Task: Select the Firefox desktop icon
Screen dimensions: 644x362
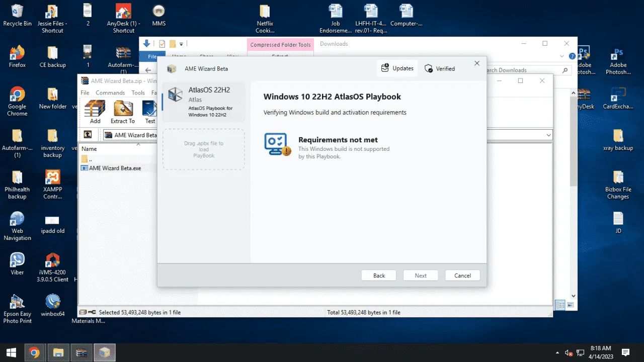Action: click(x=17, y=56)
